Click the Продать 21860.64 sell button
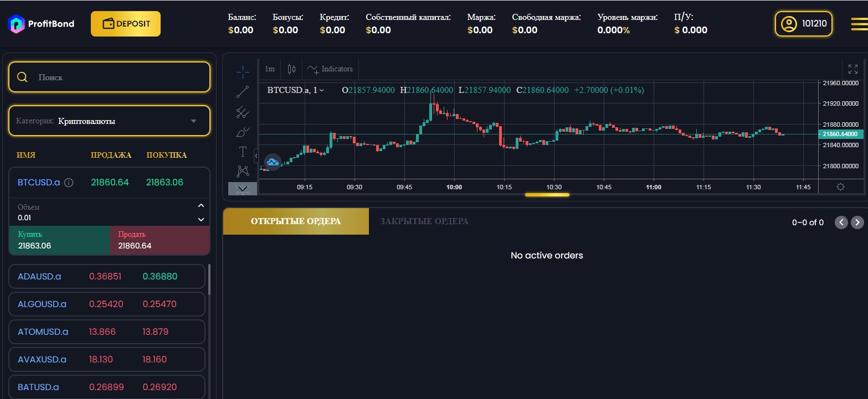The image size is (868, 399). pyautogui.click(x=160, y=240)
